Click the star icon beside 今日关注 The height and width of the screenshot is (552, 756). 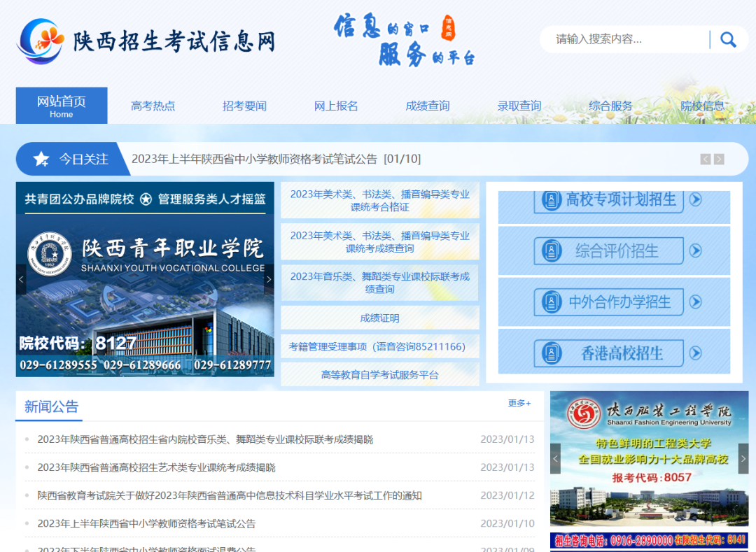pyautogui.click(x=41, y=159)
